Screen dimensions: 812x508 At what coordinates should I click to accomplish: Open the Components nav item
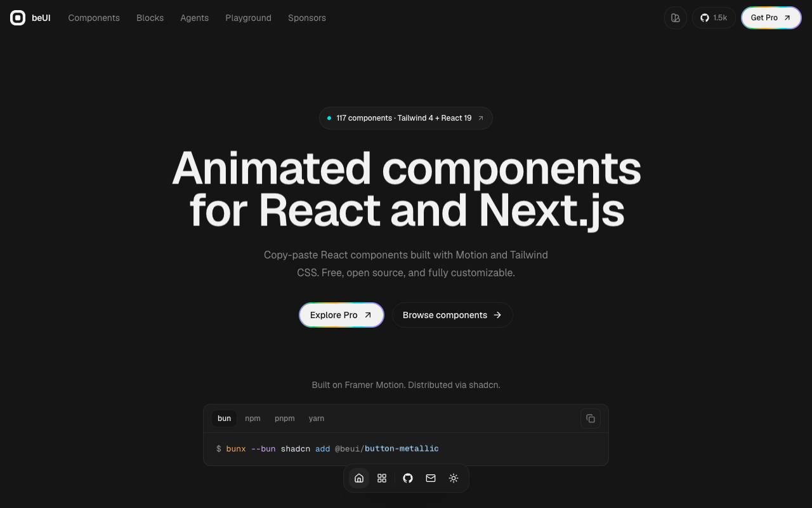(94, 18)
